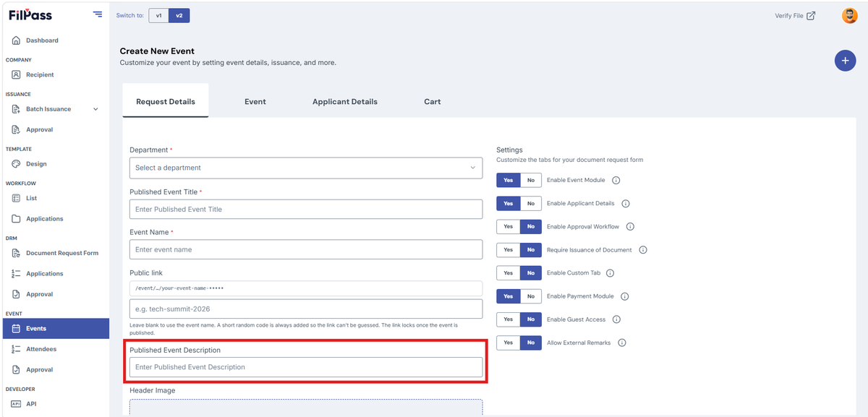Open the user avatar profile menu

point(850,15)
